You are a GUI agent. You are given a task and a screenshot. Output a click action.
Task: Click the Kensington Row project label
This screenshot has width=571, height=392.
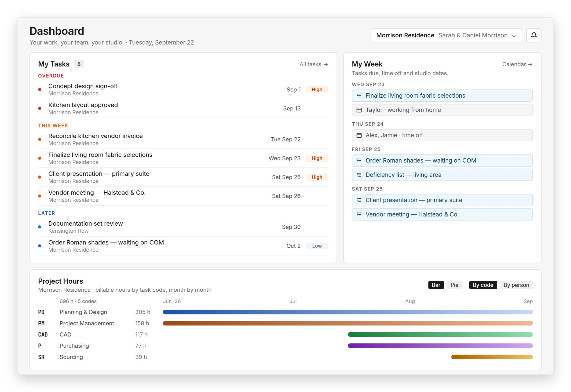click(x=68, y=231)
